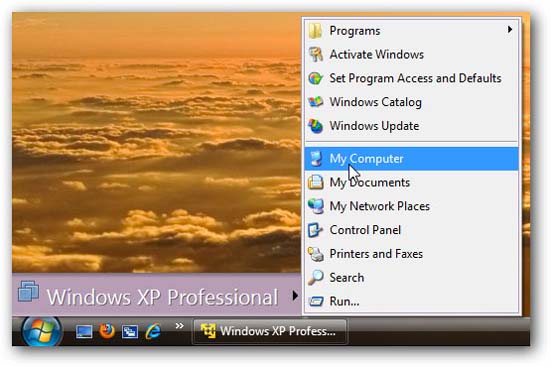Click the Set Program Access globe icon
550x366 pixels.
pyautogui.click(x=315, y=78)
